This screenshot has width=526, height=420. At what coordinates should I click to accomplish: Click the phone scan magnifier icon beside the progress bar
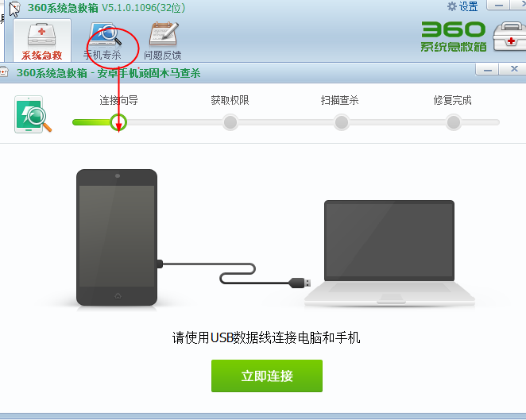[33, 114]
